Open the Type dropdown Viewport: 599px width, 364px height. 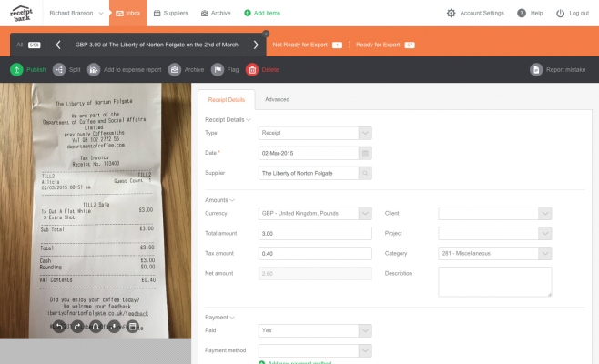(315, 133)
